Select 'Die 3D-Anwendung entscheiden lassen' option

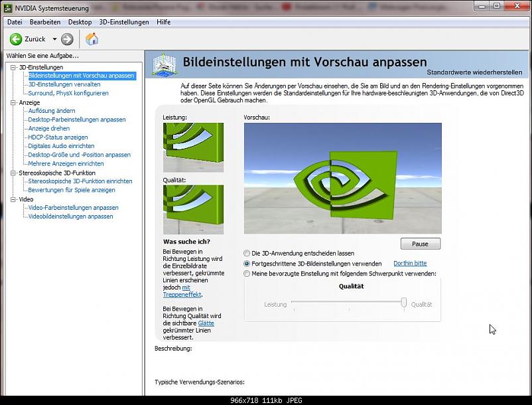coord(247,253)
